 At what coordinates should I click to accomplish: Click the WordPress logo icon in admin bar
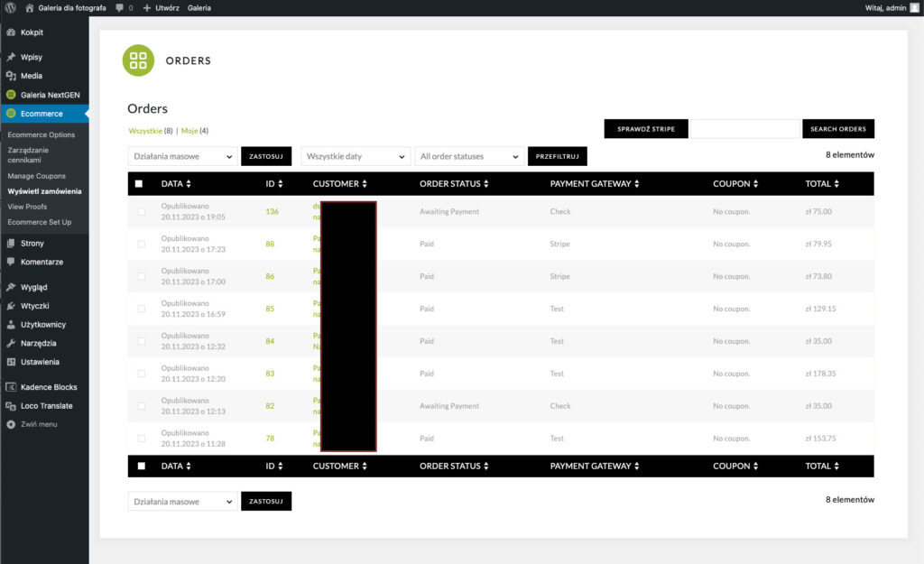[x=11, y=7]
